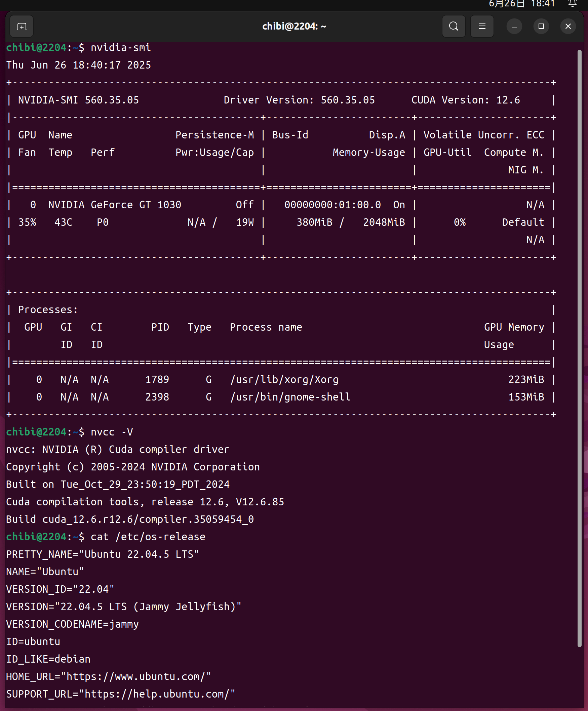Open the hamburger main menu
Screen dimensions: 588x711
[482, 27]
